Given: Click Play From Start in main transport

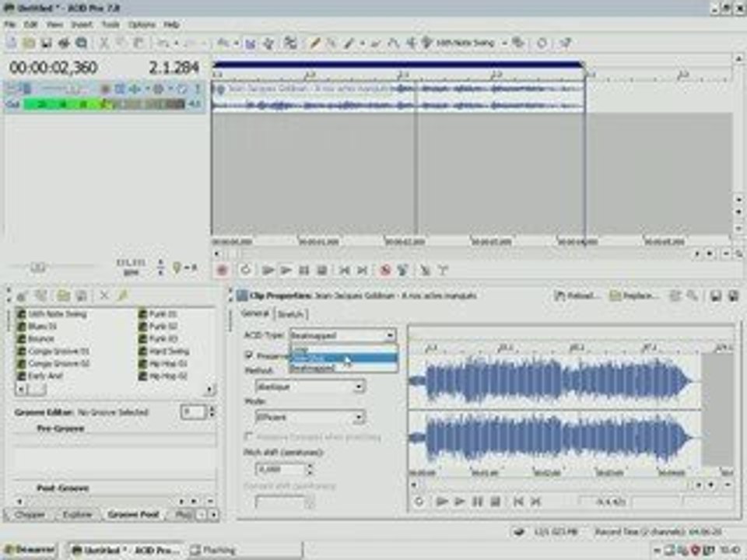Looking at the screenshot, I should (x=268, y=271).
